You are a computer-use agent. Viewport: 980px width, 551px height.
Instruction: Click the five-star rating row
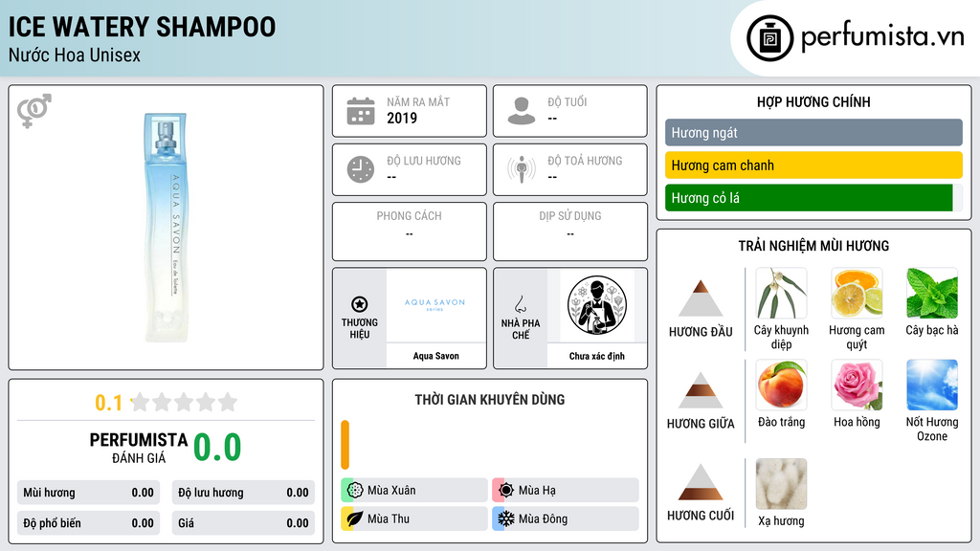[x=185, y=403]
